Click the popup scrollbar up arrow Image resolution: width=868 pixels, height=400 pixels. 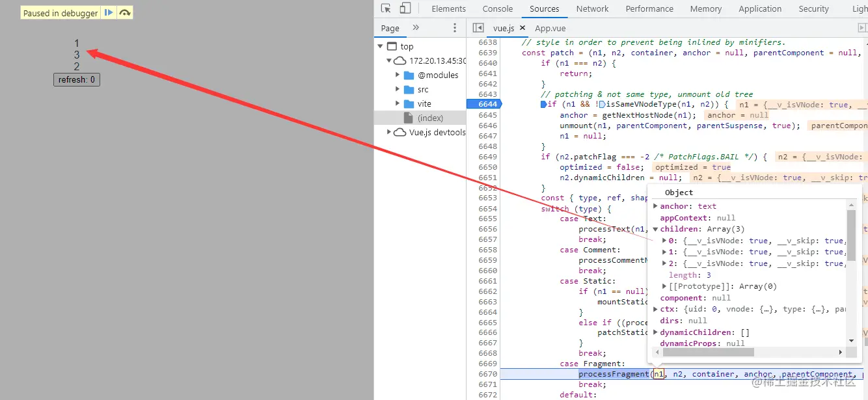click(x=850, y=205)
